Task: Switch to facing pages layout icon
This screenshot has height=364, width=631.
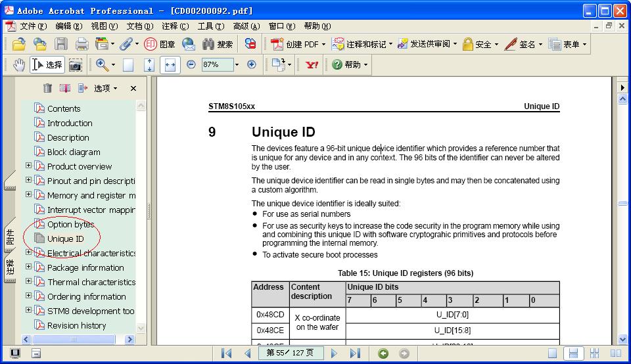Action: pyautogui.click(x=616, y=353)
